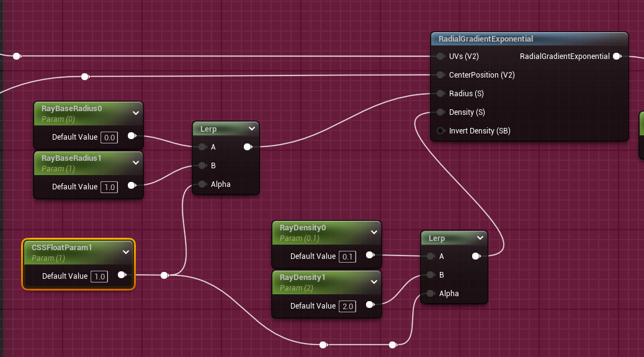The width and height of the screenshot is (644, 357).
Task: Select reroute node next to CSSFloatParam1 output
Action: pyautogui.click(x=164, y=275)
